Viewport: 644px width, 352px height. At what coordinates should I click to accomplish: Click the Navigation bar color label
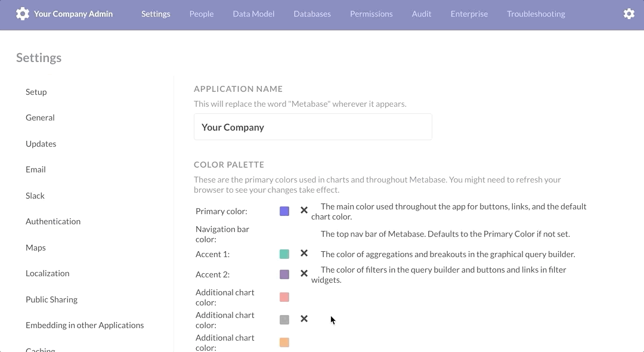point(222,234)
